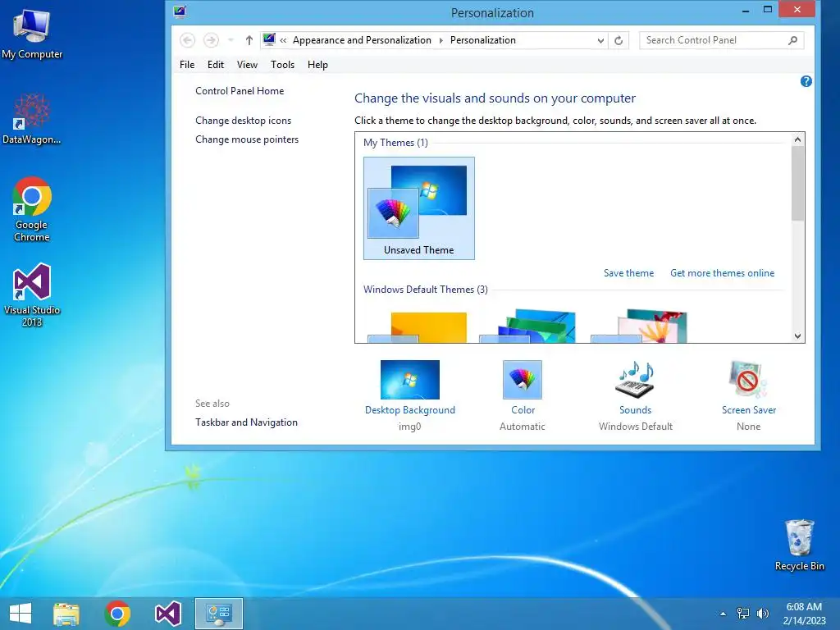Go to Control Panel Home
The image size is (840, 630).
tap(240, 91)
